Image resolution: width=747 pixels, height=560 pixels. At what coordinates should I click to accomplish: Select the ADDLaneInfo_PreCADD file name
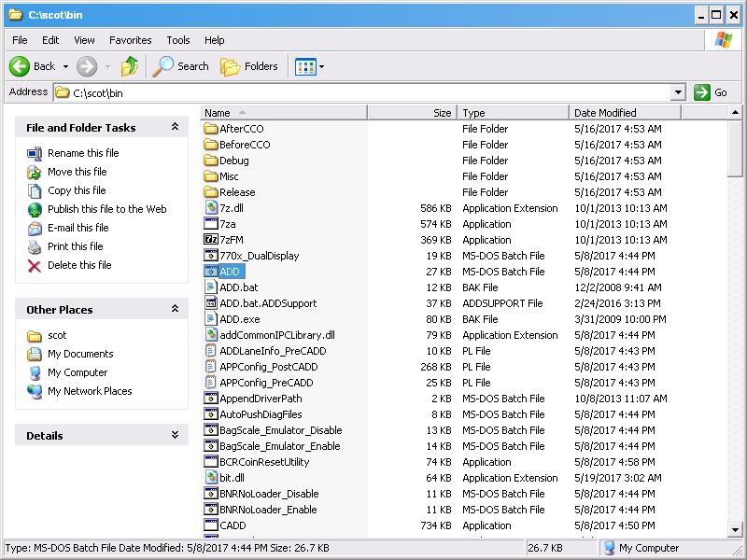pos(273,351)
